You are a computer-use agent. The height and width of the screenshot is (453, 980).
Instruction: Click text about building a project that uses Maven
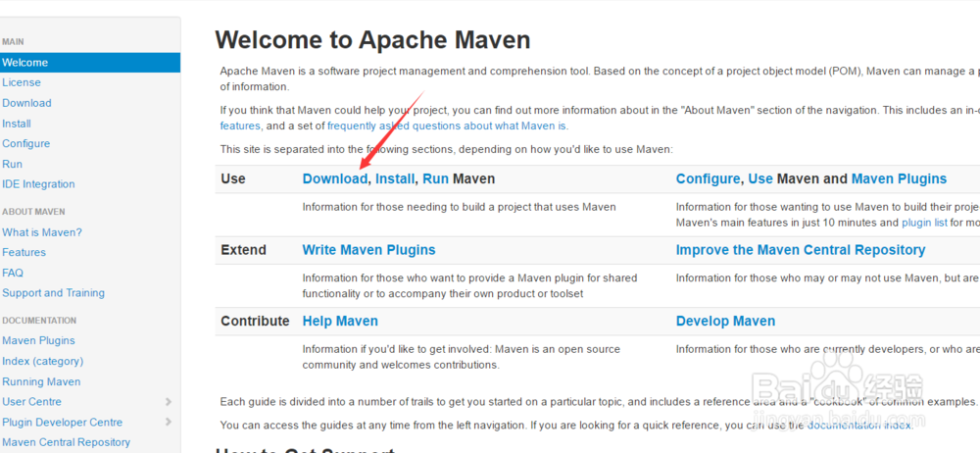459,207
